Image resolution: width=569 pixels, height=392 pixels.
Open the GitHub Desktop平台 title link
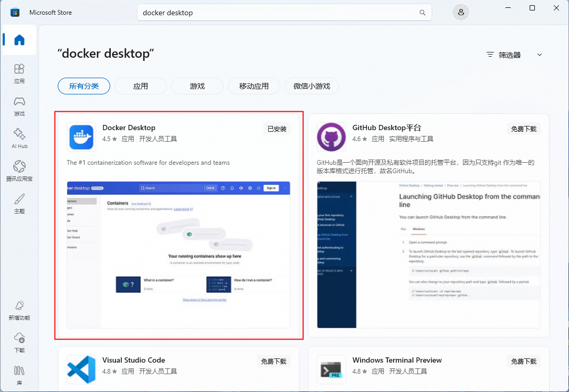(x=386, y=128)
